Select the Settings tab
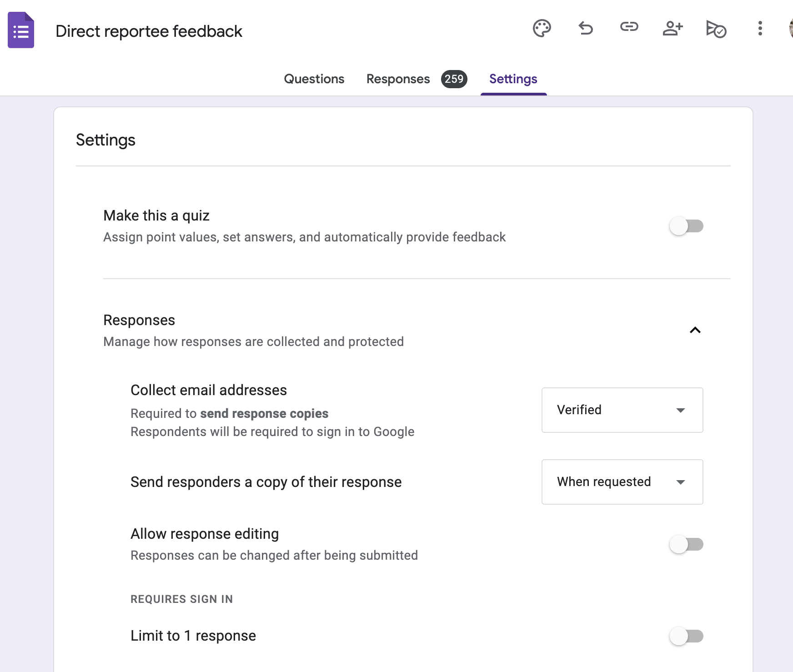 point(513,79)
